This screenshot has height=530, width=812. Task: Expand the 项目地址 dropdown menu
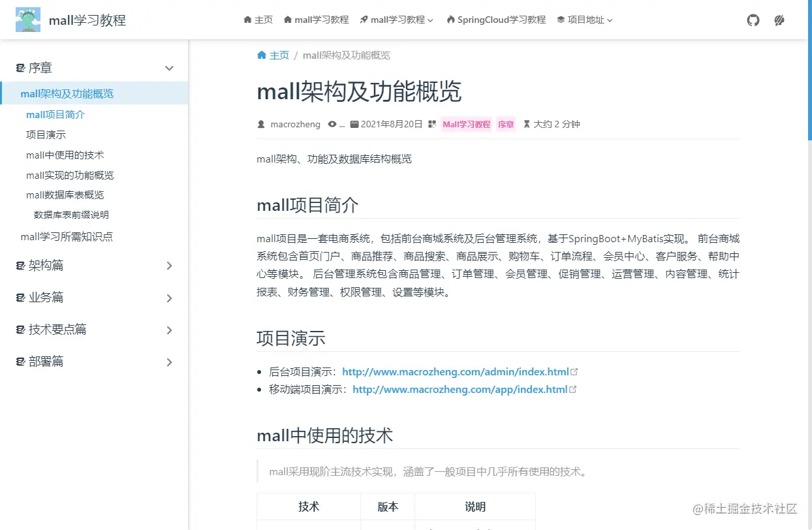tap(585, 20)
